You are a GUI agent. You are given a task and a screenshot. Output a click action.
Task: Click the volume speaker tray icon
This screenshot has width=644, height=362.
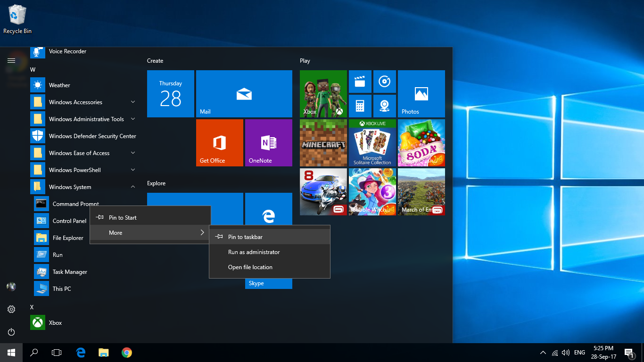pos(566,353)
